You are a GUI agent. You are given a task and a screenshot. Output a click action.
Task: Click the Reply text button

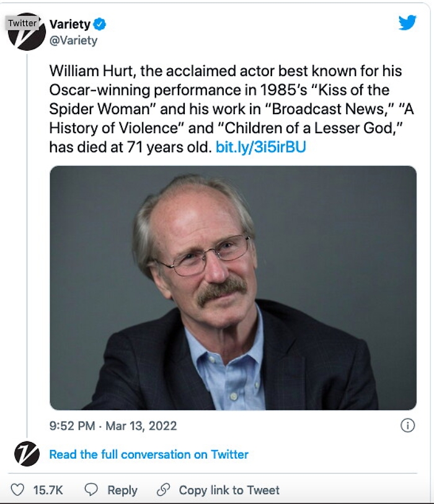(122, 490)
